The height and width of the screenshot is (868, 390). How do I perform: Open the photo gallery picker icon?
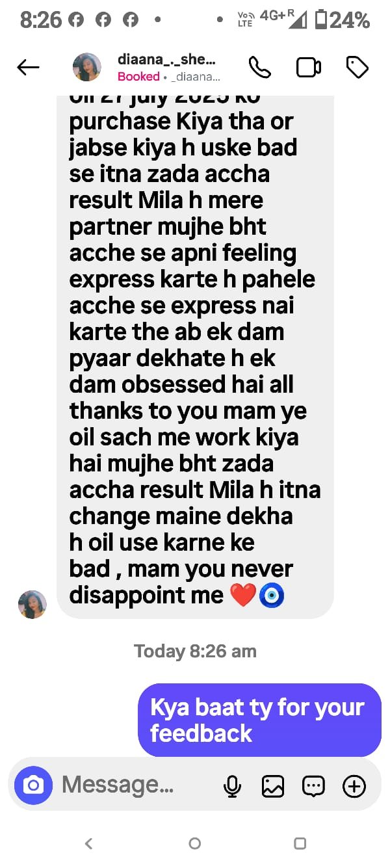tap(273, 787)
